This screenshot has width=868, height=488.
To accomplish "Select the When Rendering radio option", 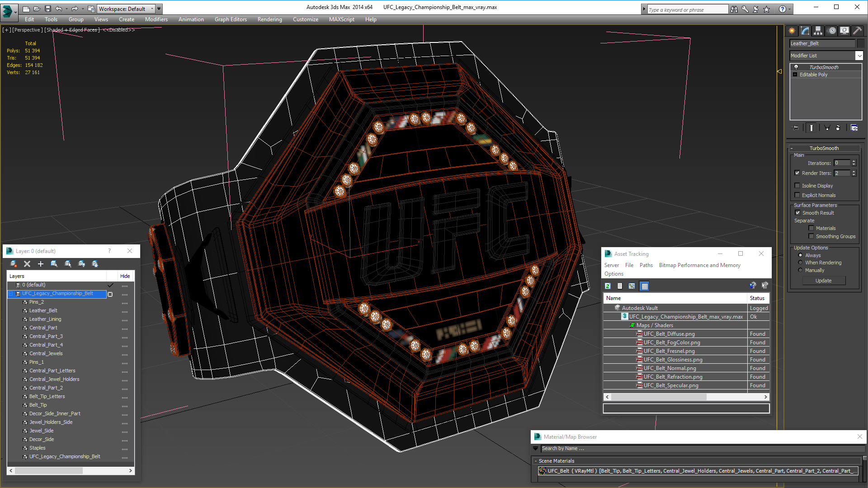I will [801, 263].
